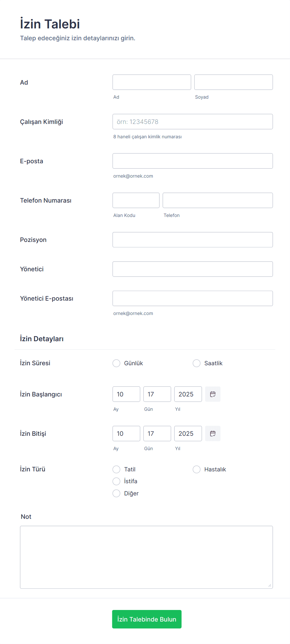Focus the Telefon phone number field
Image resolution: width=290 pixels, height=644 pixels.
[218, 200]
